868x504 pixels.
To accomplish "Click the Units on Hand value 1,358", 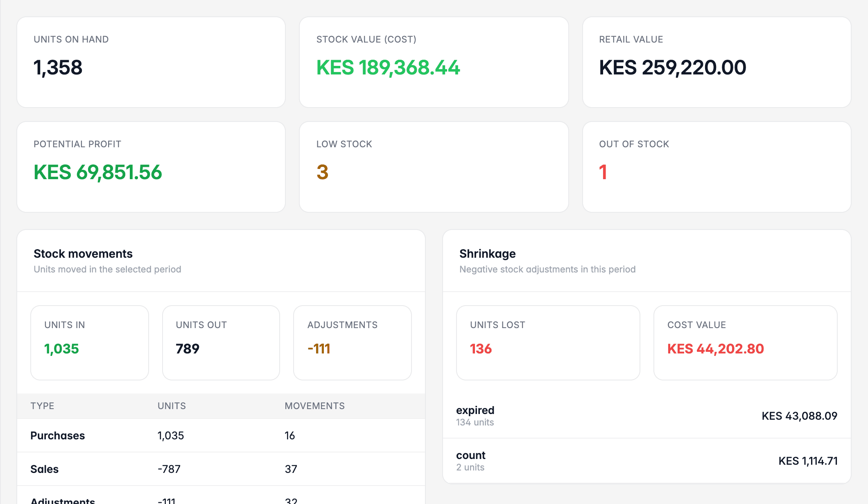I will pyautogui.click(x=58, y=67).
